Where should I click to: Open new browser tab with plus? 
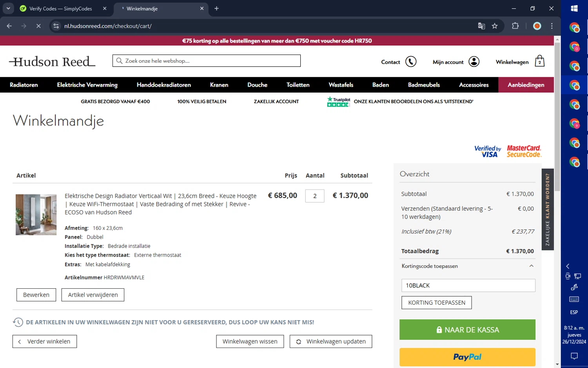tap(216, 8)
